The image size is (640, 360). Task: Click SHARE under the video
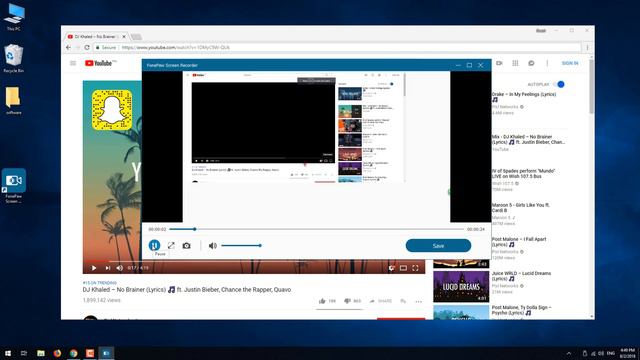click(x=380, y=301)
